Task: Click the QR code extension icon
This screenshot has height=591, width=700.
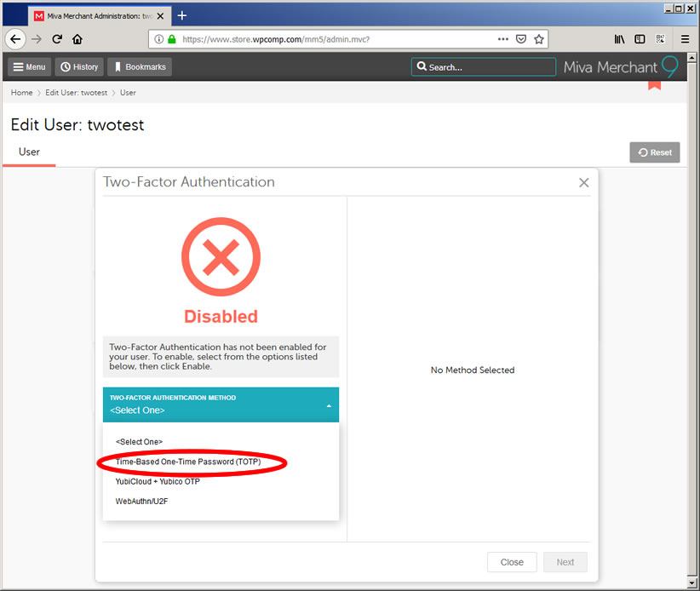Action: pyautogui.click(x=660, y=39)
